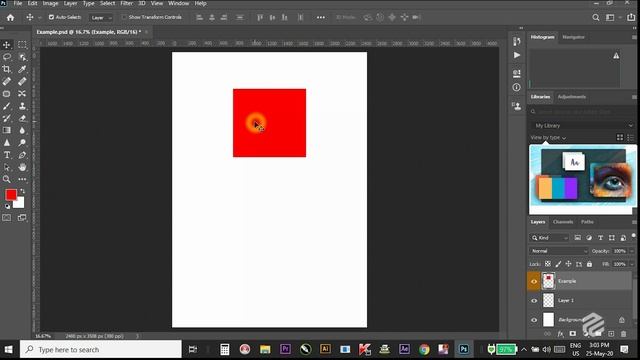Select the Move tool in the toolbox

[x=7, y=44]
